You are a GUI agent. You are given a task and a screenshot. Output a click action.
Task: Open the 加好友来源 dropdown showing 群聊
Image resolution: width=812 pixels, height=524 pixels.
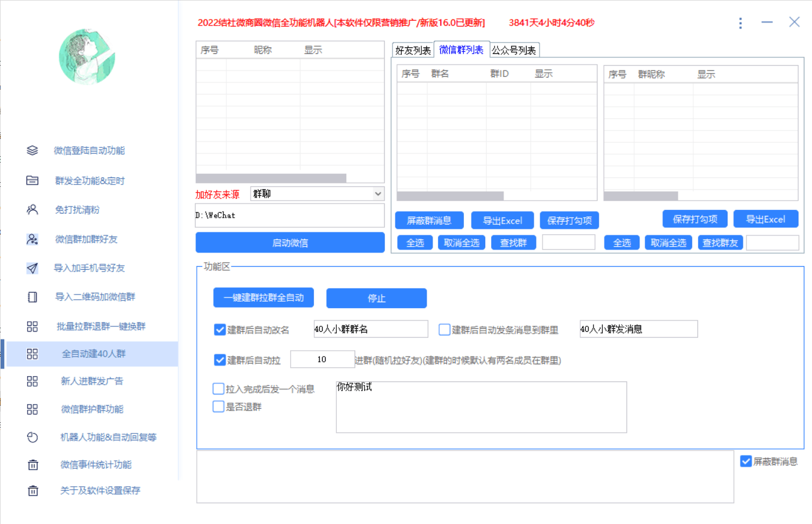point(317,193)
